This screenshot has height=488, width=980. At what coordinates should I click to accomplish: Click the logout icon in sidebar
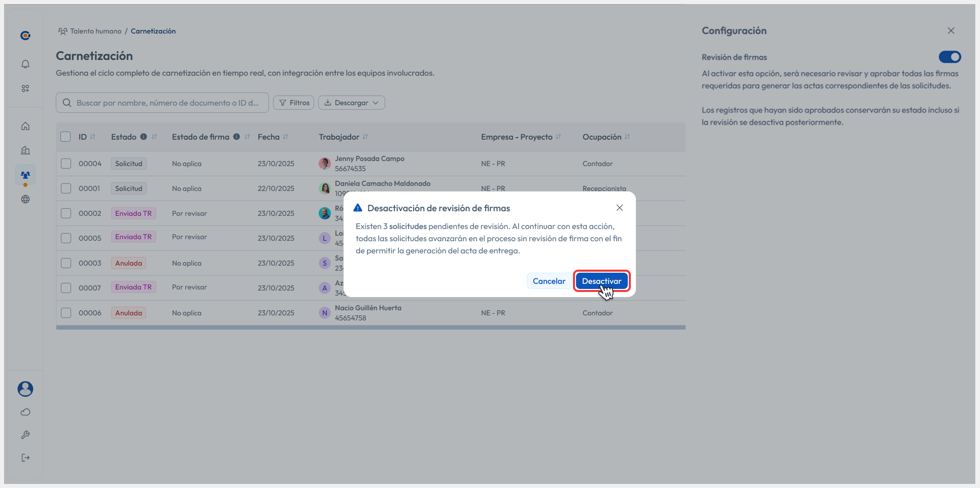tap(25, 458)
